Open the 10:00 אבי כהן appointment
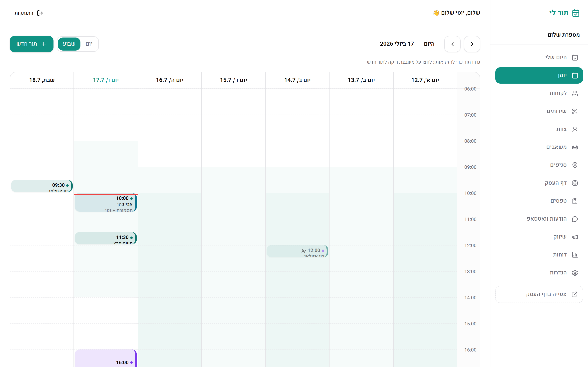The image size is (588, 367). [106, 202]
